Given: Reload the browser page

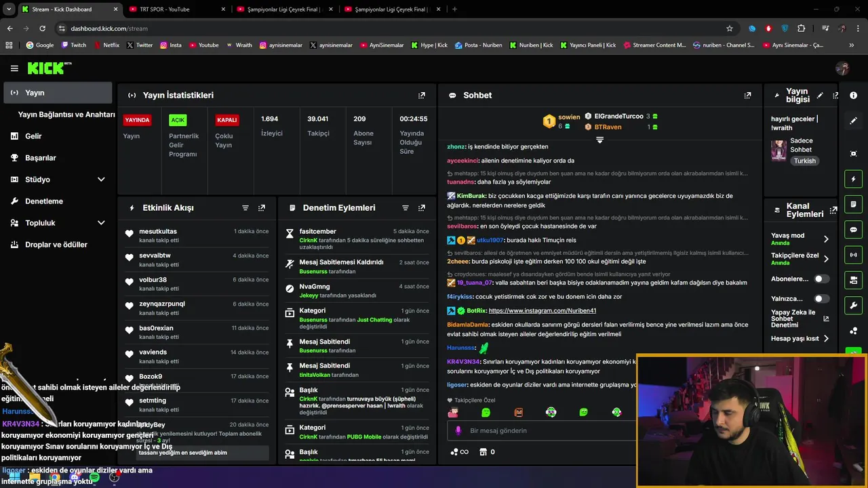Looking at the screenshot, I should 42,28.
